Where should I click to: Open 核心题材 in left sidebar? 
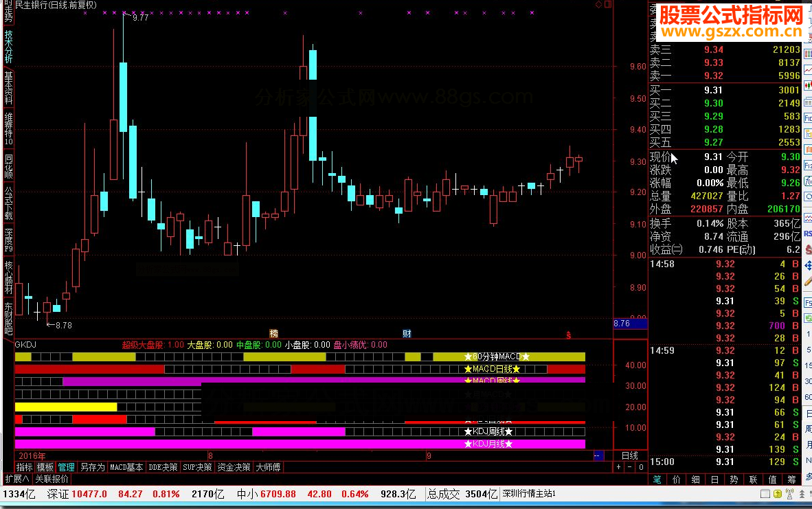tap(8, 278)
